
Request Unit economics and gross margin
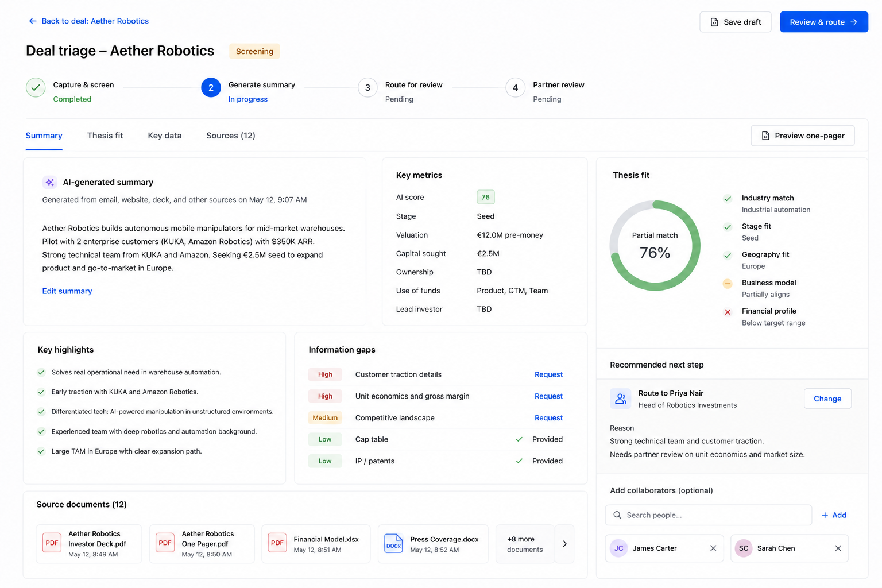tap(548, 396)
